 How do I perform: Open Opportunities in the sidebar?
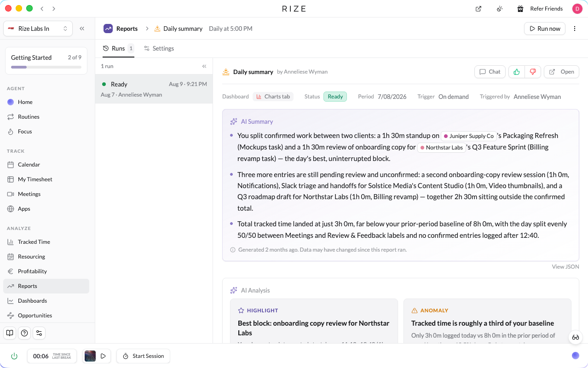tap(46, 316)
